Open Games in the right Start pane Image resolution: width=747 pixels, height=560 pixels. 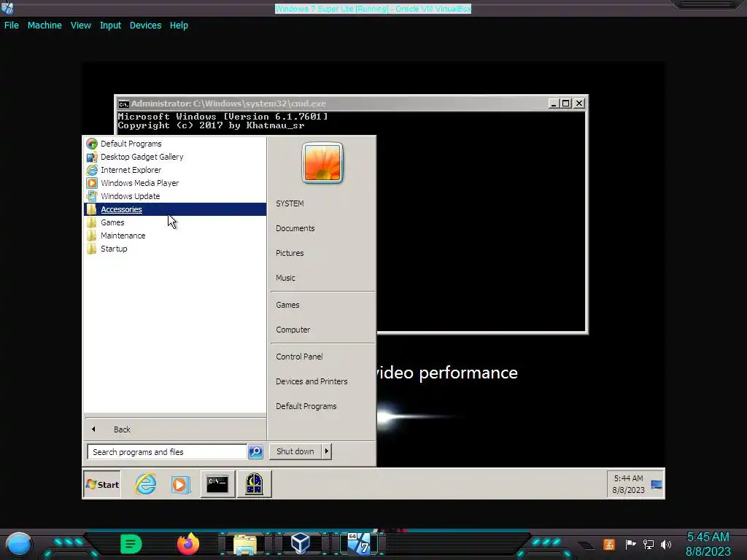point(287,305)
